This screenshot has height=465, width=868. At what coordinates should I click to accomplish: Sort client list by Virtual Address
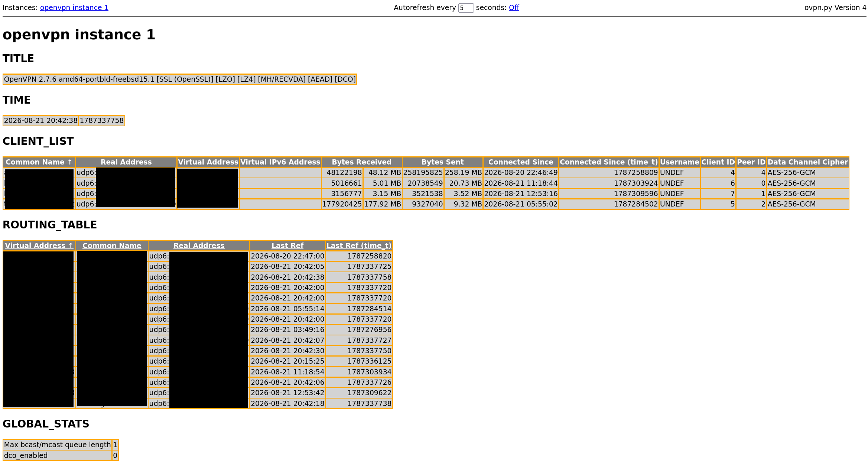[x=208, y=162]
